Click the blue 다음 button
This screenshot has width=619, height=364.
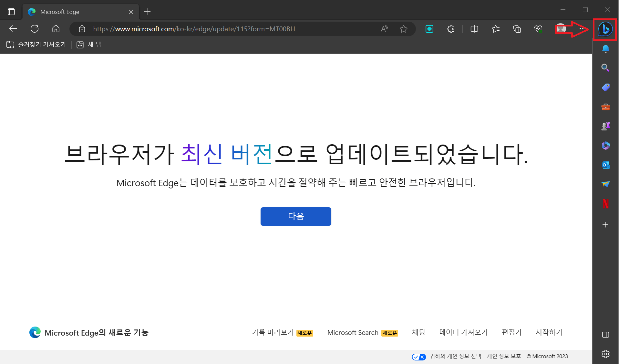point(296,217)
